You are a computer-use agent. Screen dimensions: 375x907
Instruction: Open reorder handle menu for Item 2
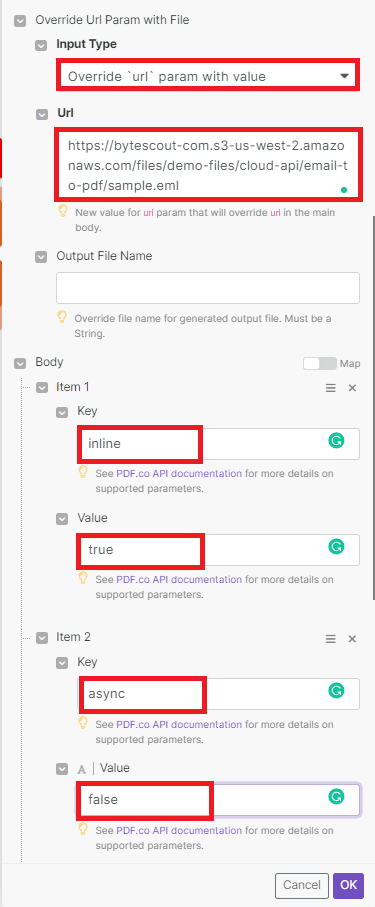(330, 639)
